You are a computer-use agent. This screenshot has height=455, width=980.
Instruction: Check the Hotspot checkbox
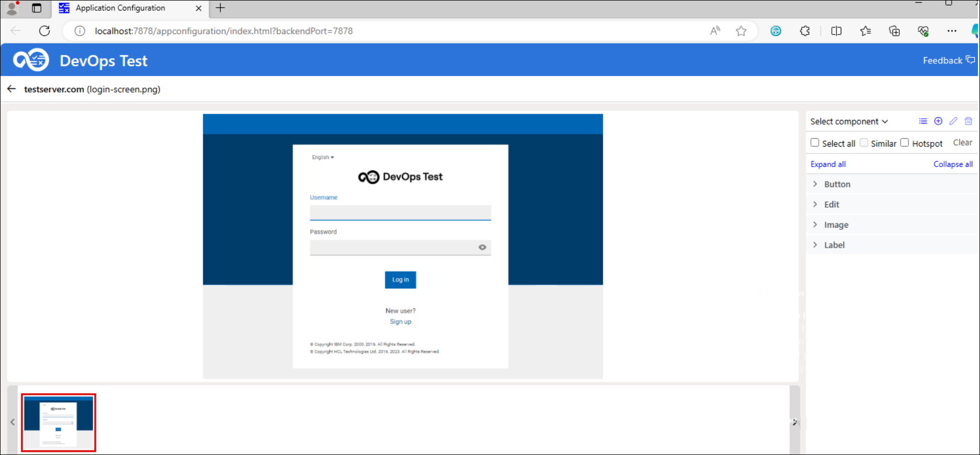pos(905,142)
